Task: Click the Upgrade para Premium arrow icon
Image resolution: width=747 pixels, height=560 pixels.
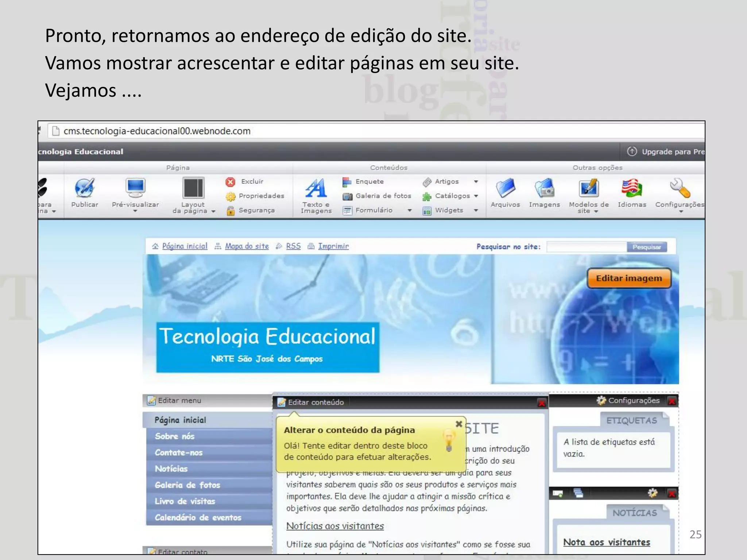Action: tap(632, 151)
